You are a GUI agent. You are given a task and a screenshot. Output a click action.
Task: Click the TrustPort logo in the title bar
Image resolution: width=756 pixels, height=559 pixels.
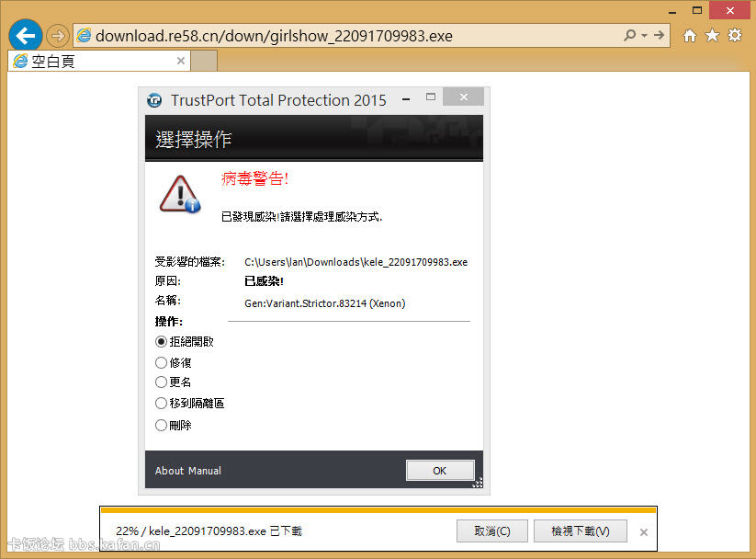pos(154,100)
